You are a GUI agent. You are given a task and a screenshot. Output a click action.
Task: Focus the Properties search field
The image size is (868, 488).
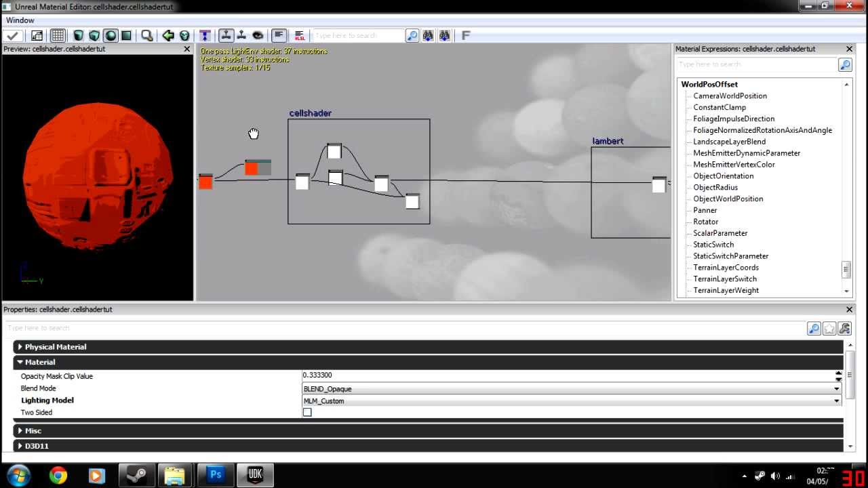[x=404, y=328]
